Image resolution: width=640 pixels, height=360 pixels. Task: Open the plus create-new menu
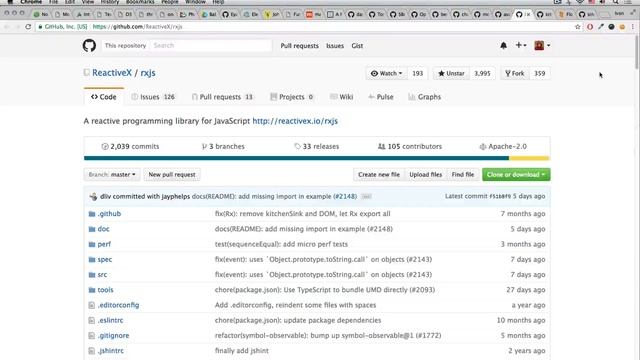[x=520, y=45]
